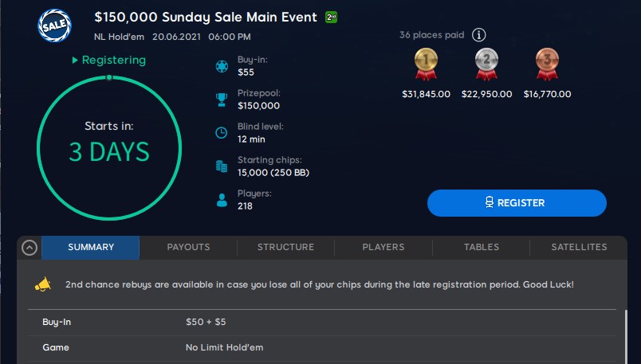Click the bronze third place medal

pos(547,63)
